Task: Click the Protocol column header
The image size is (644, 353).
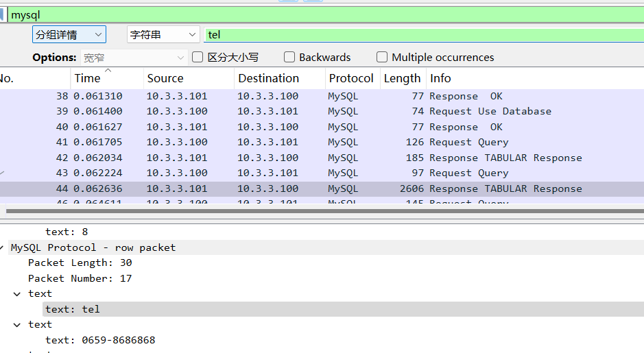Action: point(351,79)
